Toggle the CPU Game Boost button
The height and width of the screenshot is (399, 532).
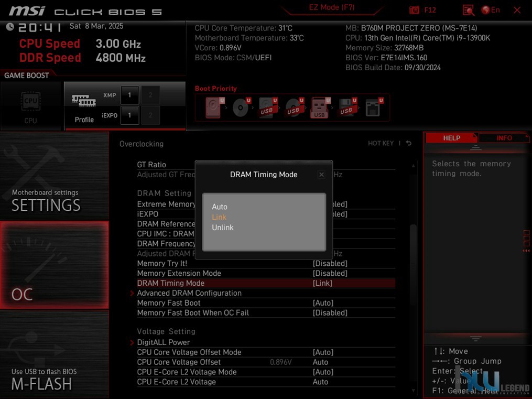tap(31, 106)
